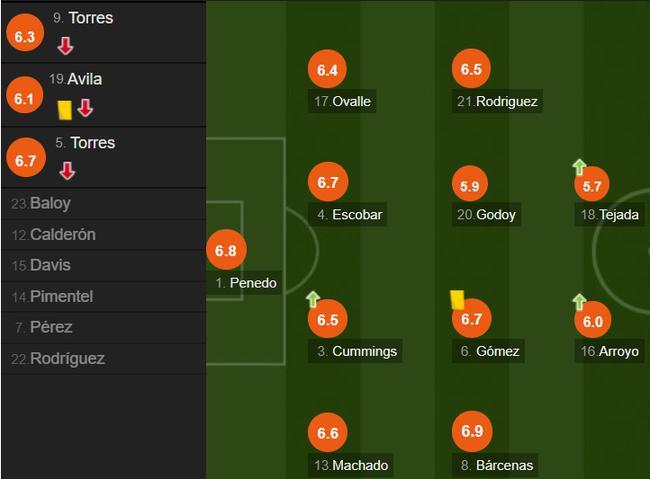Click the green substitution arrow on Tejada
This screenshot has height=479, width=650.
click(x=579, y=167)
